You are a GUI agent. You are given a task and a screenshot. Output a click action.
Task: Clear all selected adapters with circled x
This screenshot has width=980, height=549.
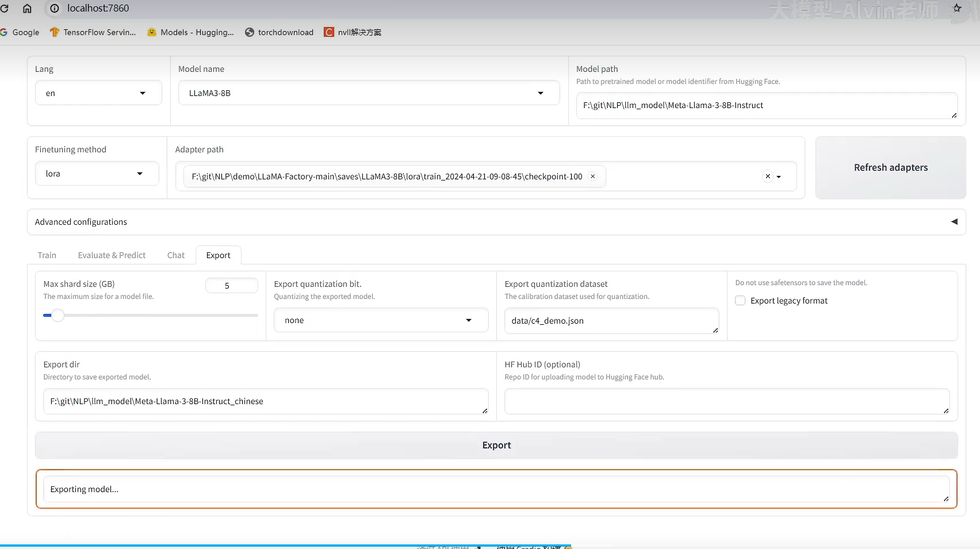[768, 176]
